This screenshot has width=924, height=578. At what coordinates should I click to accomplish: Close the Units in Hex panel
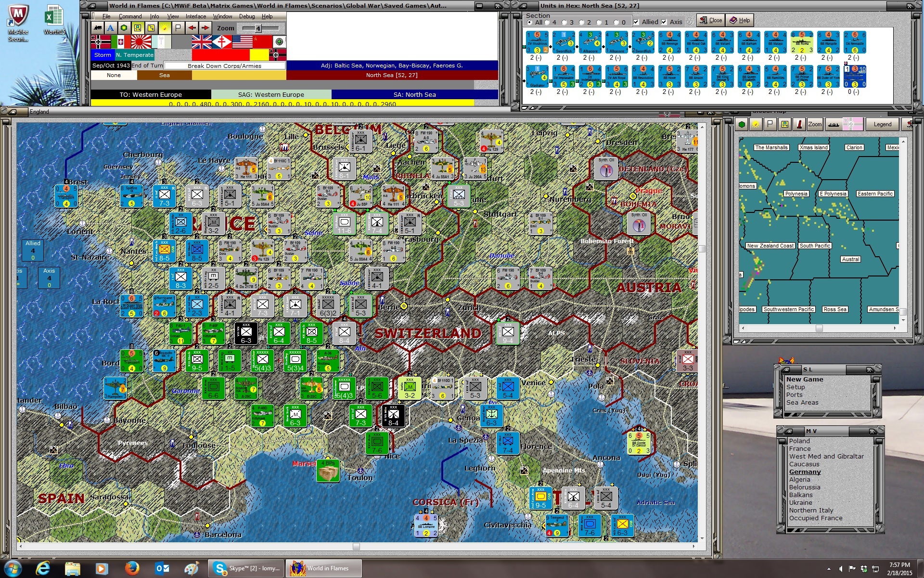pyautogui.click(x=711, y=20)
